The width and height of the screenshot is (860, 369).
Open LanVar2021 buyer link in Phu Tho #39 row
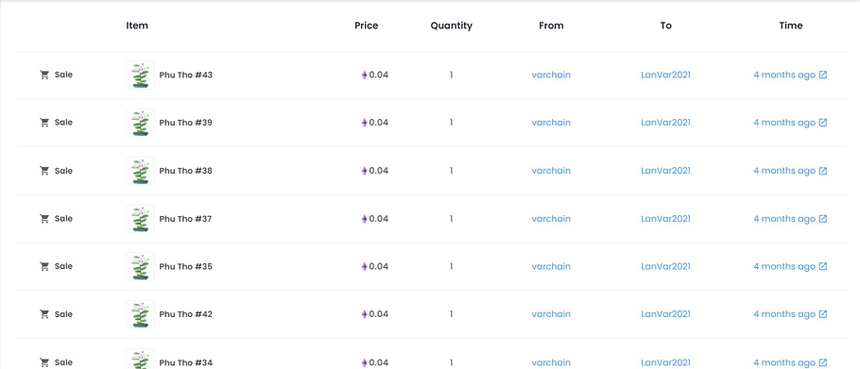pyautogui.click(x=665, y=123)
